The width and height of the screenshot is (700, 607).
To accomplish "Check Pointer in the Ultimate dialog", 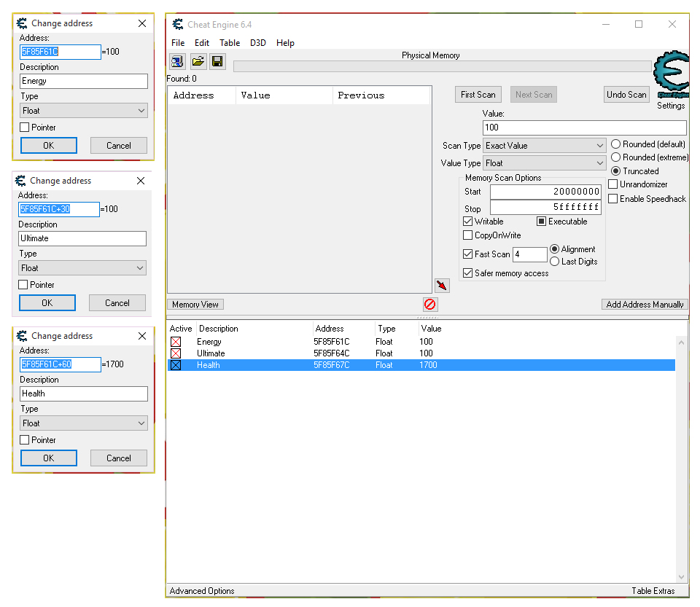I will [x=23, y=284].
